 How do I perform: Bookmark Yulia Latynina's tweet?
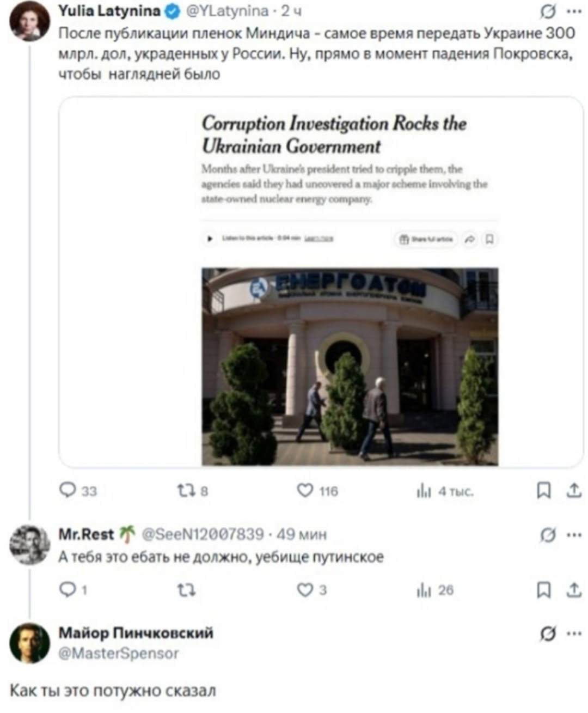tap(543, 491)
